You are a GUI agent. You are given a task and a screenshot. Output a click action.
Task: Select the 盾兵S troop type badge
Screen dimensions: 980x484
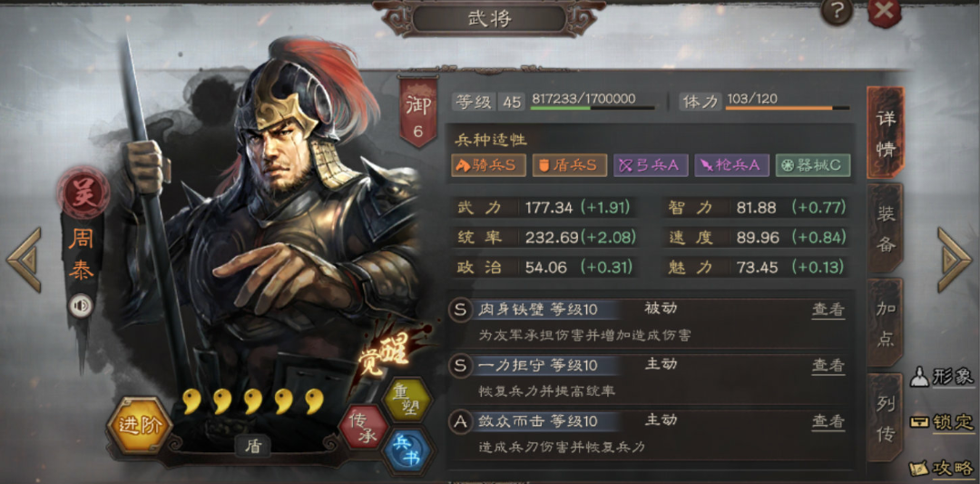point(569,165)
